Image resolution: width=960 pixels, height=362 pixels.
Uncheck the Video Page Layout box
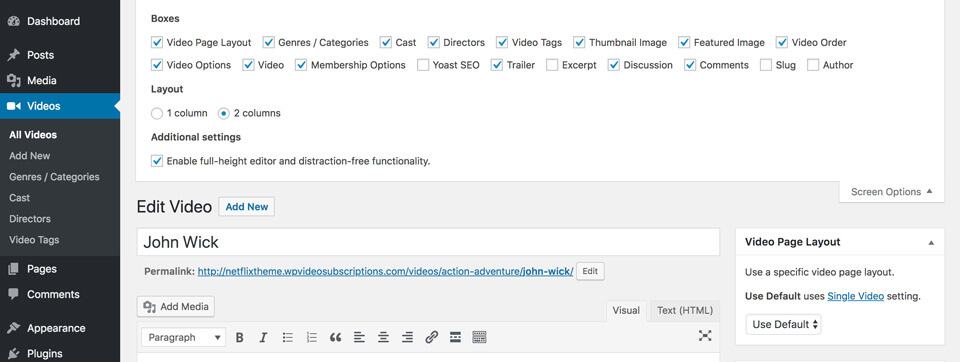point(157,42)
